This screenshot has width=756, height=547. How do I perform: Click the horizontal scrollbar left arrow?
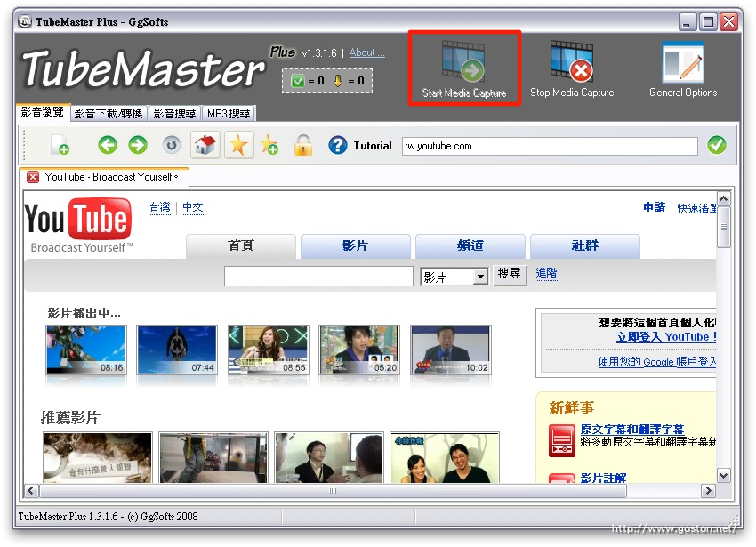pos(31,491)
